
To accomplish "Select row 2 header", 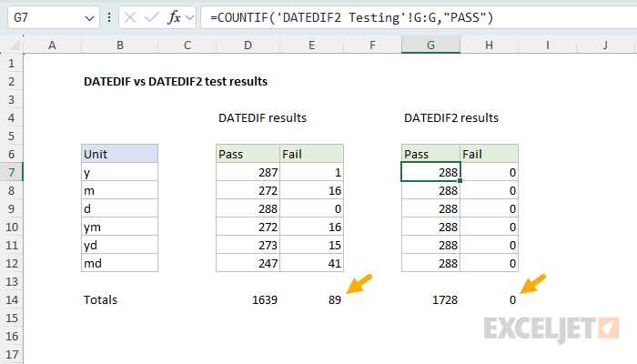I will [11, 81].
